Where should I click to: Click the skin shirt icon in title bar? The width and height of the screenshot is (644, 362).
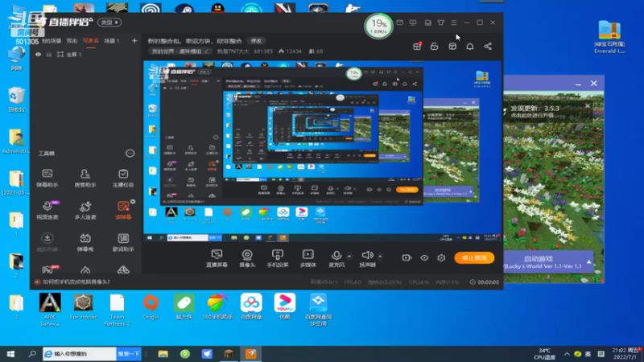440,23
